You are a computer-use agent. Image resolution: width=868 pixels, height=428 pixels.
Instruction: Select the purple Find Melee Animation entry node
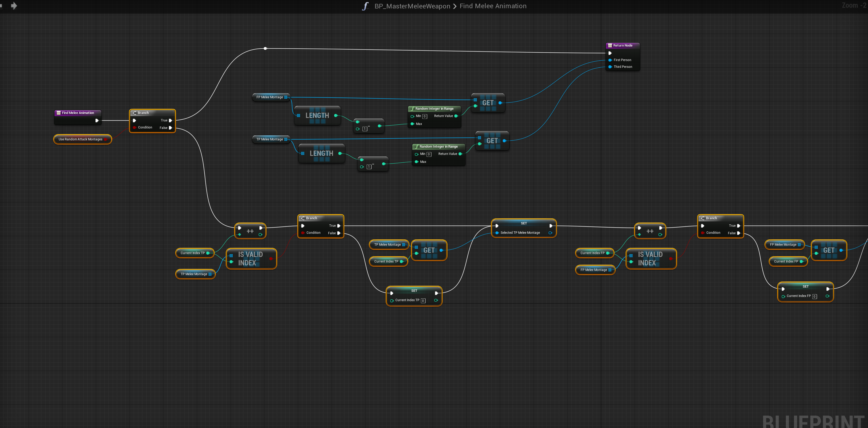(x=78, y=113)
